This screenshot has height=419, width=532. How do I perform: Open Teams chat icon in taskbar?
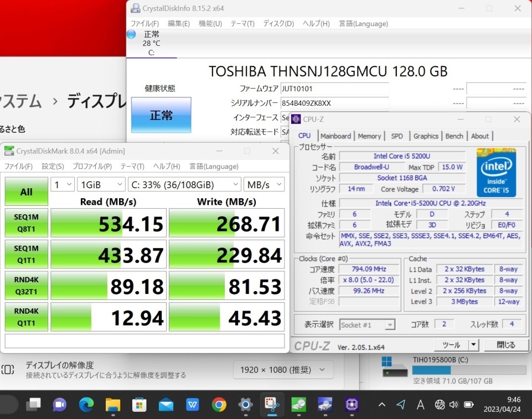point(60,404)
